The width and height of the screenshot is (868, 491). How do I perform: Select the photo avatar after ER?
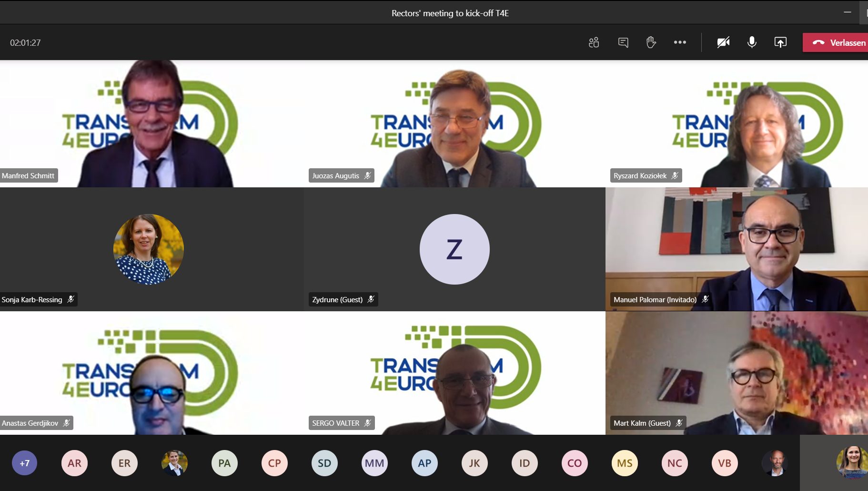[x=174, y=463]
